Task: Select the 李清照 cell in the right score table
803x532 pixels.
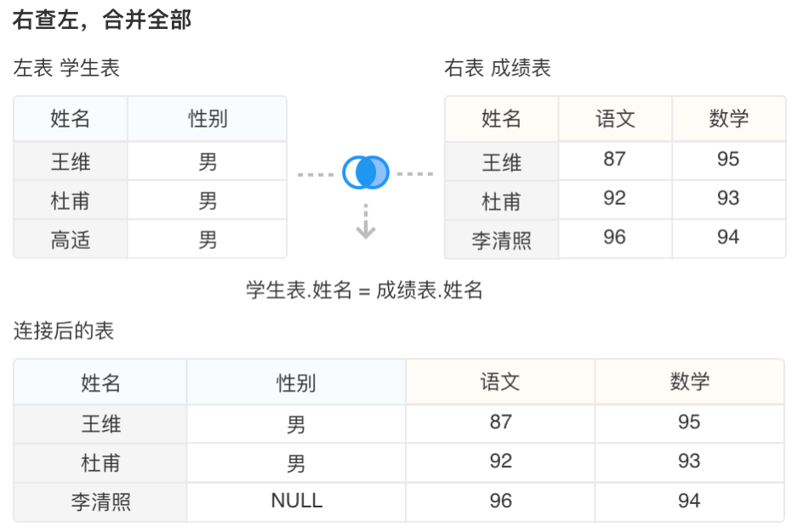Action: (501, 240)
